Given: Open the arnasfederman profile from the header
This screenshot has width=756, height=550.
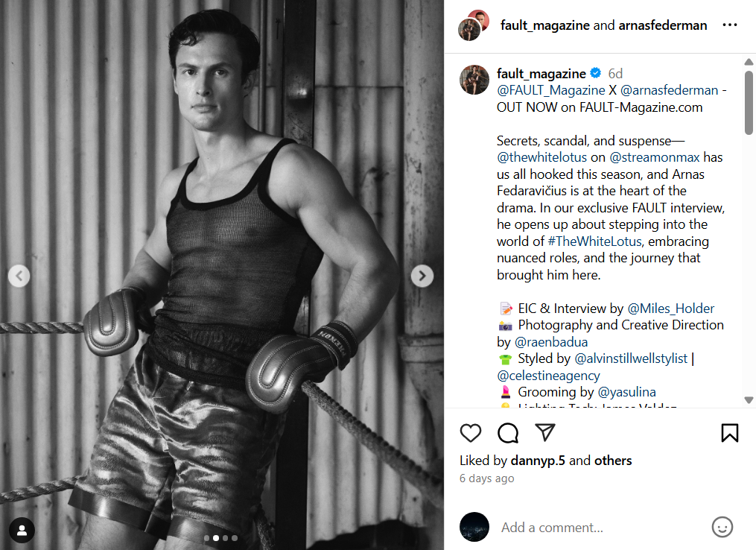Looking at the screenshot, I should [662, 25].
